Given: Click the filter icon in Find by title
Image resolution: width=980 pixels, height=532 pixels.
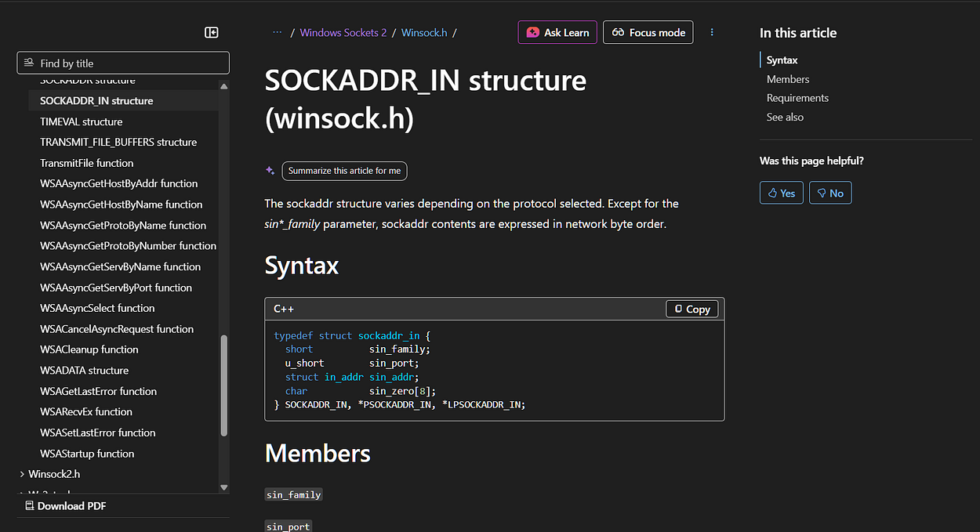Looking at the screenshot, I should point(29,63).
